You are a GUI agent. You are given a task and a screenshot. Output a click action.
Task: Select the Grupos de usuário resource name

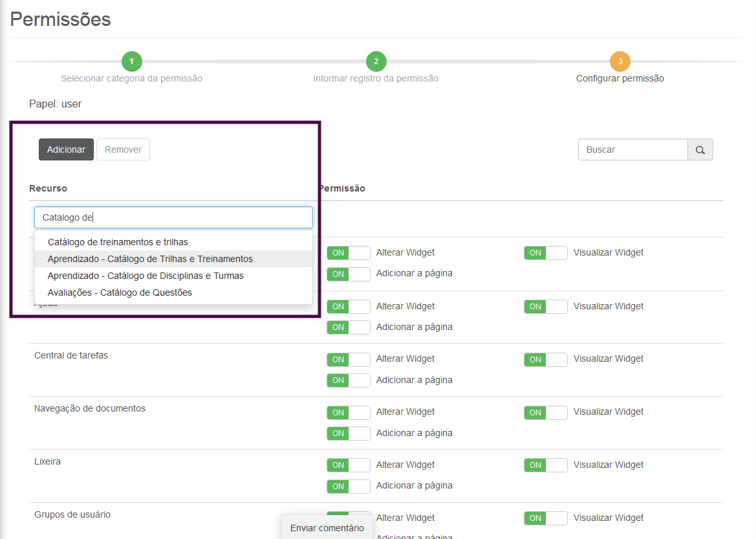coord(72,515)
